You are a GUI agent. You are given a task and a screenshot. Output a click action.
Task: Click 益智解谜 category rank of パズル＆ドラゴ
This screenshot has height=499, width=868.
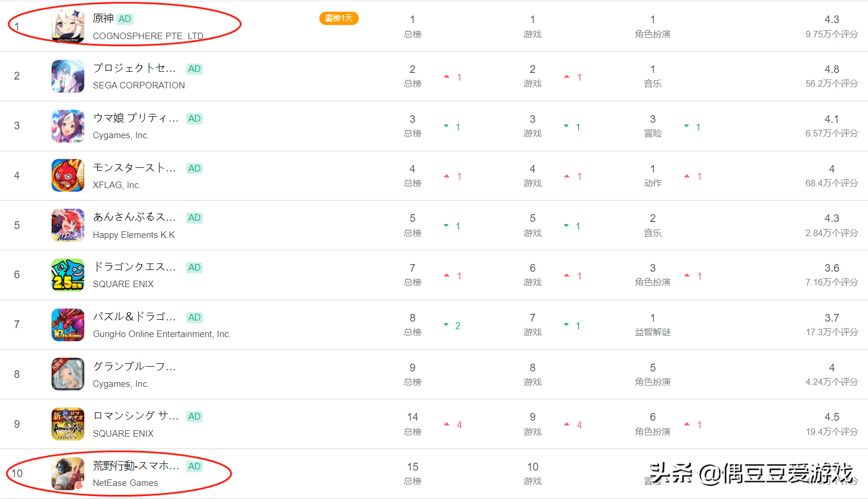click(653, 325)
